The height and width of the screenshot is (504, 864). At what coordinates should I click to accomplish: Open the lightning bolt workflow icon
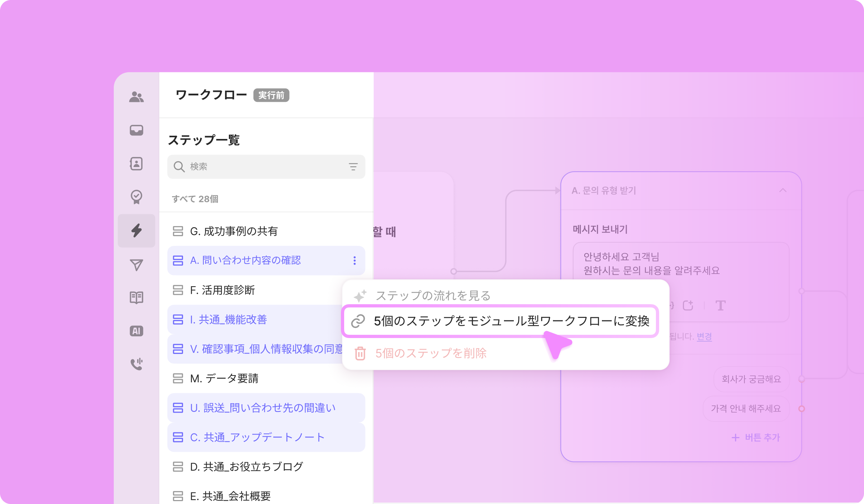[x=136, y=230]
